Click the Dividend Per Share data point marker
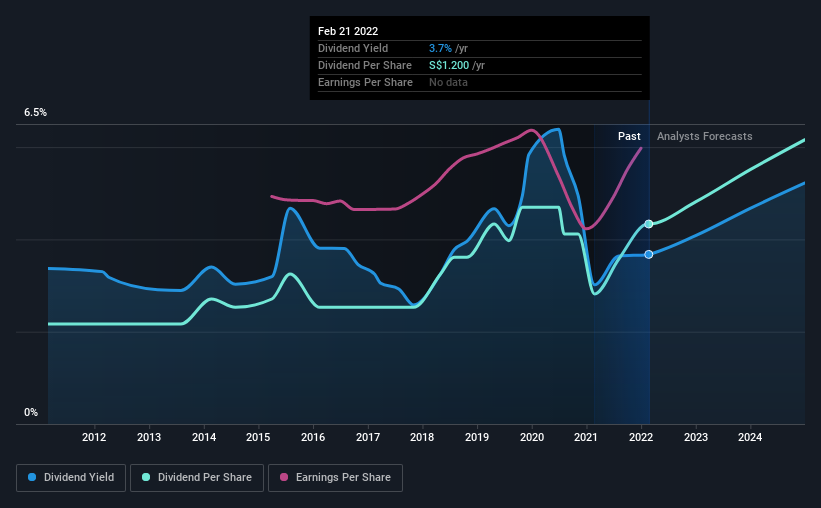Image resolution: width=821 pixels, height=508 pixels. point(649,224)
